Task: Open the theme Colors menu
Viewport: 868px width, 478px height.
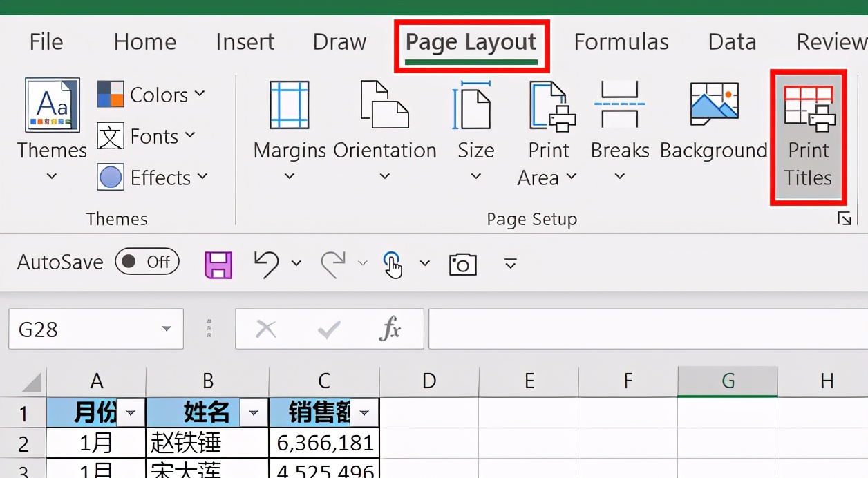Action: 151,95
